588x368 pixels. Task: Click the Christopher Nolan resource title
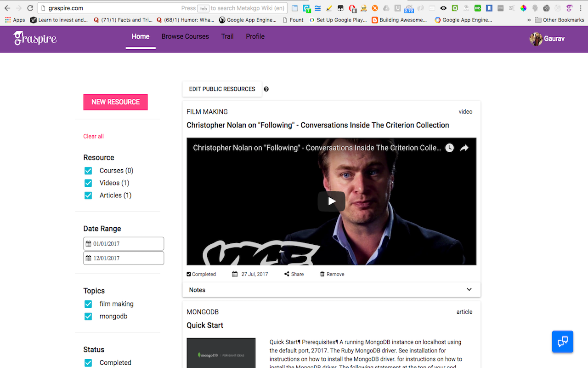pyautogui.click(x=318, y=125)
